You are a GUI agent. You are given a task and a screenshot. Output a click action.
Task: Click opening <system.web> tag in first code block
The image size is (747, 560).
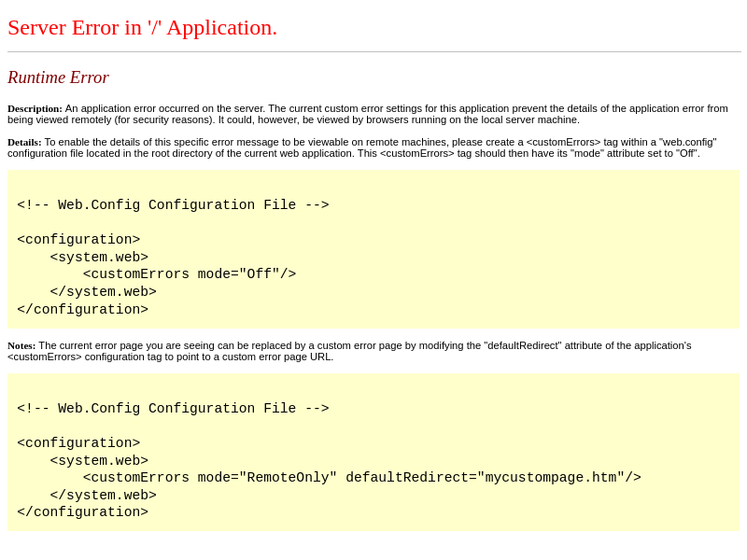coord(99,258)
